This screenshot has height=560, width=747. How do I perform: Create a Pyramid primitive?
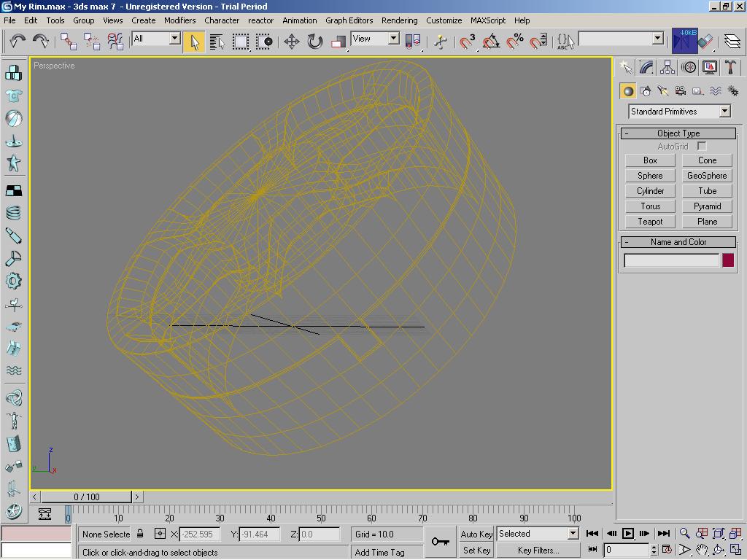[x=707, y=206]
